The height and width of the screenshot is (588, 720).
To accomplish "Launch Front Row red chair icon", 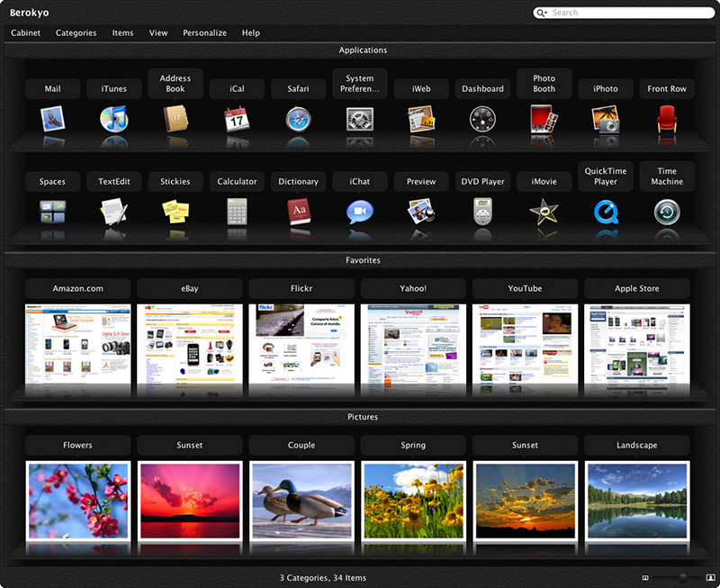I will pos(667,119).
